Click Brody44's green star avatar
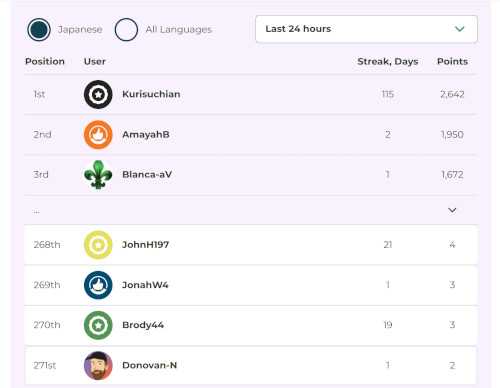 pyautogui.click(x=98, y=325)
